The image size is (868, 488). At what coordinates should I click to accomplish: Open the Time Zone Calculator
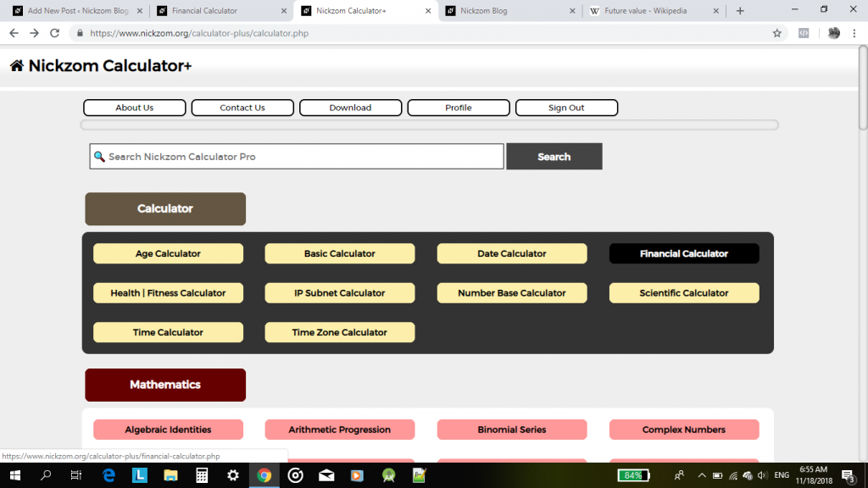pos(339,332)
